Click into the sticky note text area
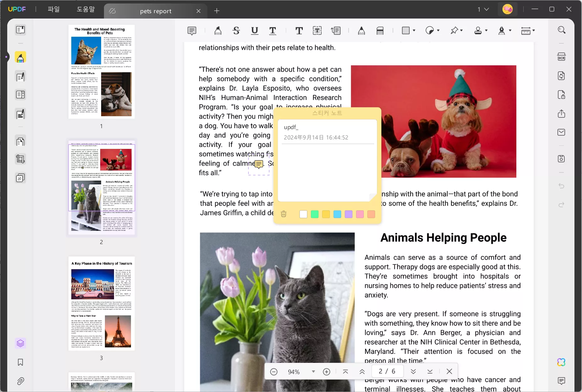 coord(327,172)
